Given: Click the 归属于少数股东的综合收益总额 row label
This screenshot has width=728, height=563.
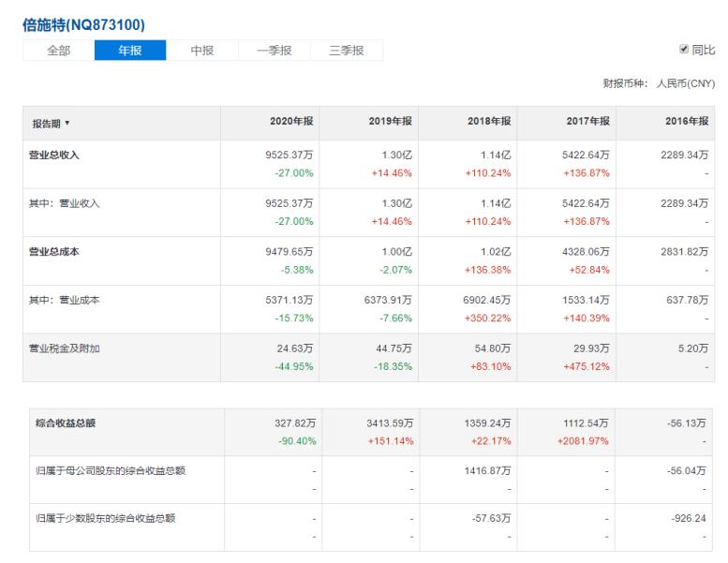Looking at the screenshot, I should click(105, 518).
